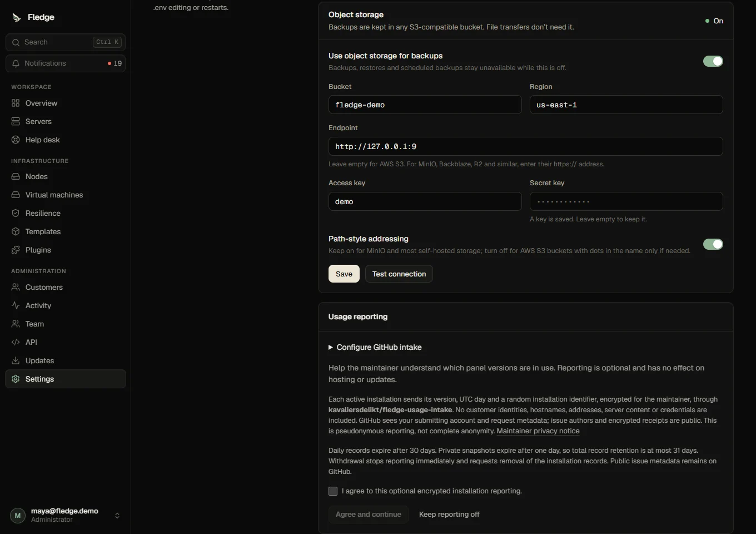Click the Settings gear icon
This screenshot has width=756, height=534.
[16, 379]
